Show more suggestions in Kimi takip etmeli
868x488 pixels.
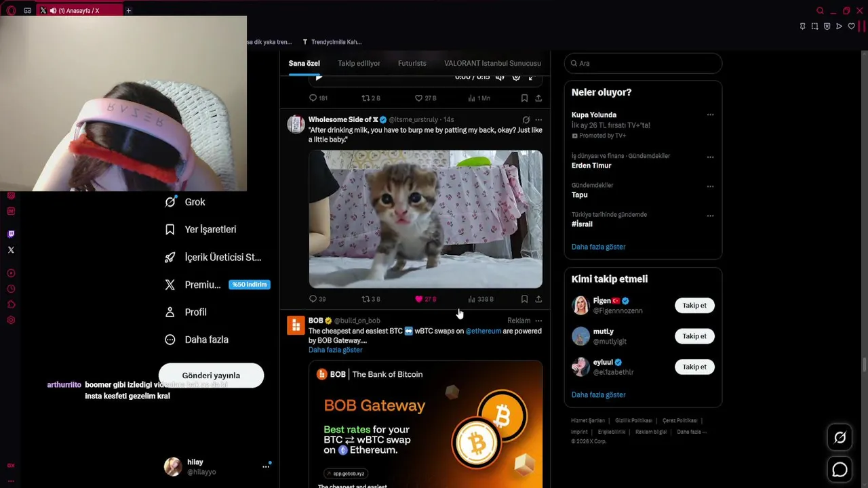coord(598,394)
